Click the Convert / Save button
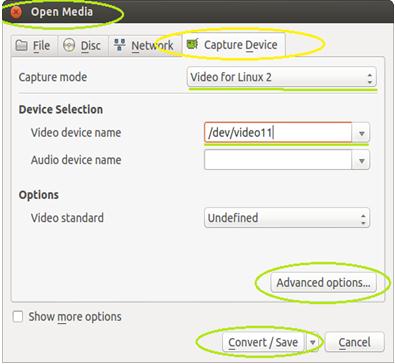Screen dimensions: 395x364 coord(263,342)
